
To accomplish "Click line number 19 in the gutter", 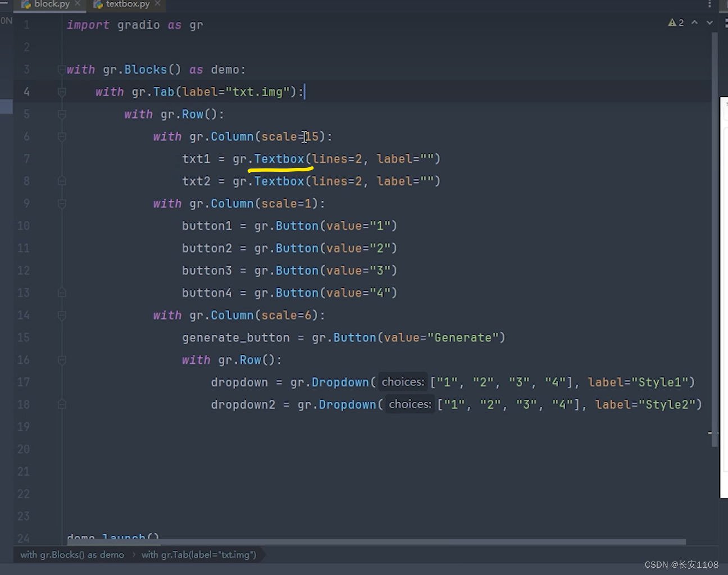I will click(x=24, y=427).
